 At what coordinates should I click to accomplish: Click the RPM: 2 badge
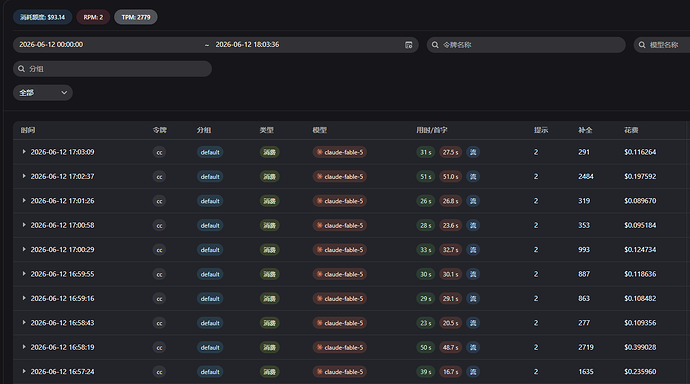click(93, 17)
